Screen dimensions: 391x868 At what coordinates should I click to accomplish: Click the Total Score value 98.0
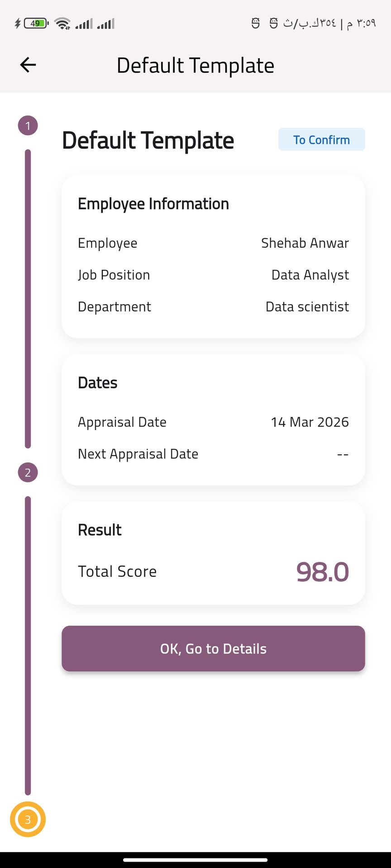pos(322,571)
